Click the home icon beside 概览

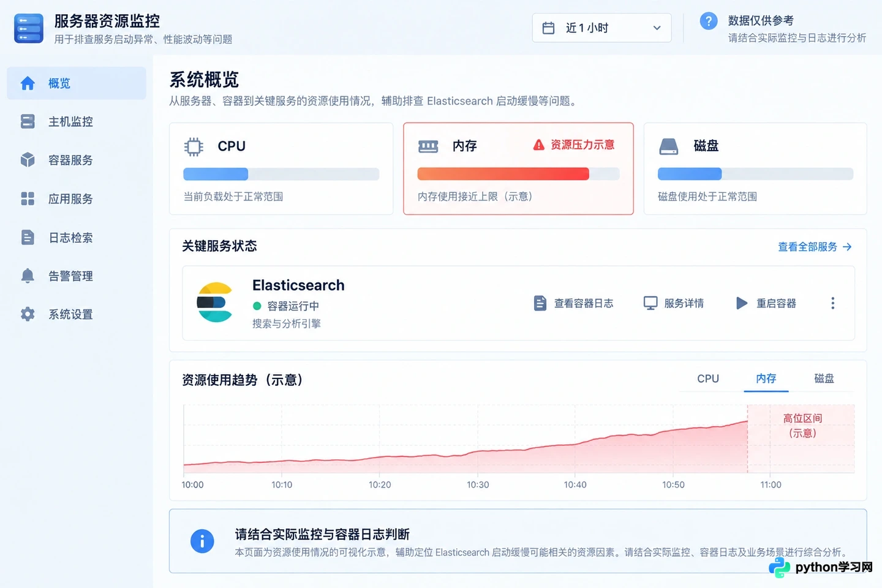click(28, 83)
